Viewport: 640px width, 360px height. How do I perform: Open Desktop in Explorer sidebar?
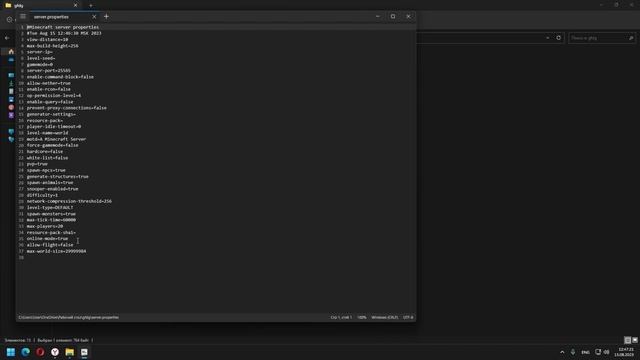pos(11,76)
